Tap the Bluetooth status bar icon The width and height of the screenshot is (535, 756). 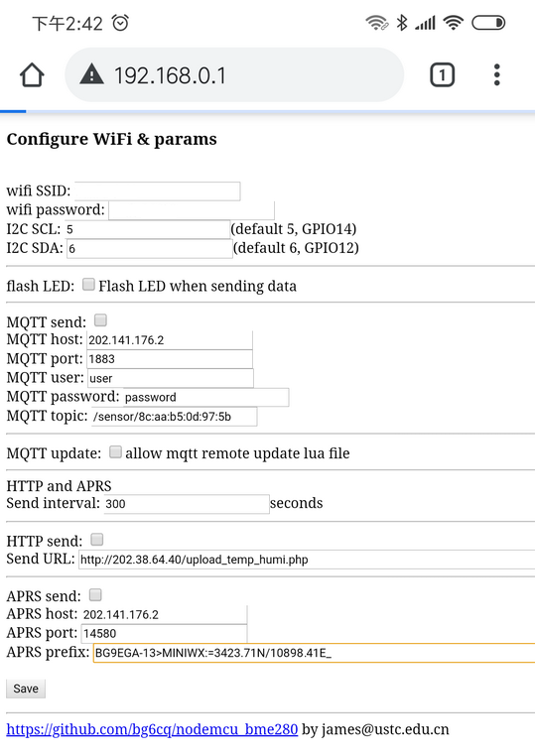tap(401, 23)
